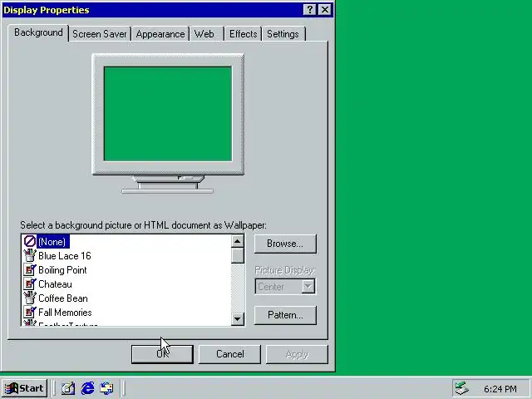Go to the Web tab

pyautogui.click(x=204, y=34)
